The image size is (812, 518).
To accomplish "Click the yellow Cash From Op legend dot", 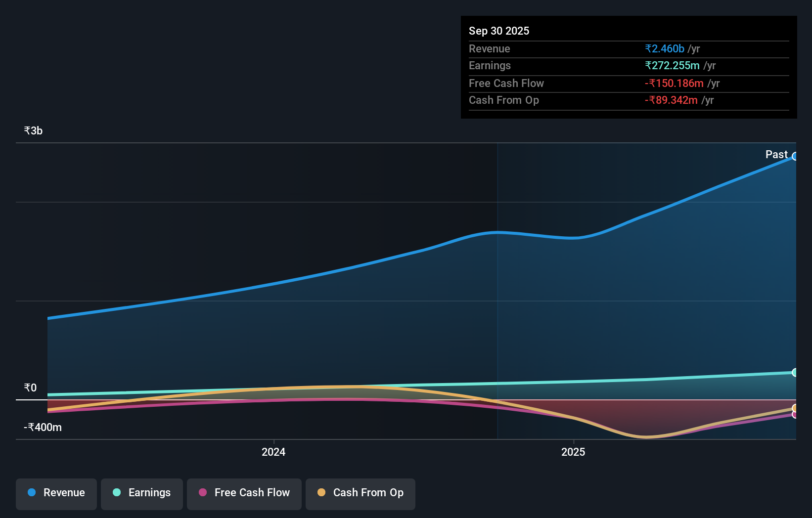I will click(321, 492).
